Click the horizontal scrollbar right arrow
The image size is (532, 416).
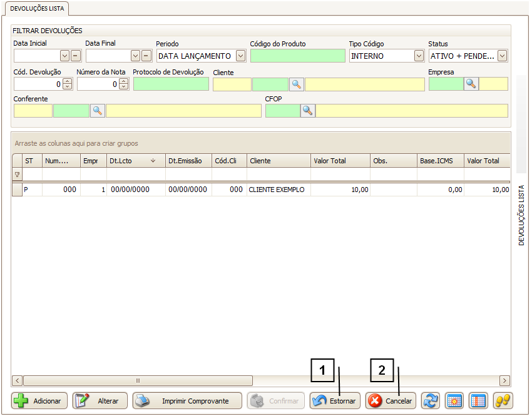[x=504, y=380]
